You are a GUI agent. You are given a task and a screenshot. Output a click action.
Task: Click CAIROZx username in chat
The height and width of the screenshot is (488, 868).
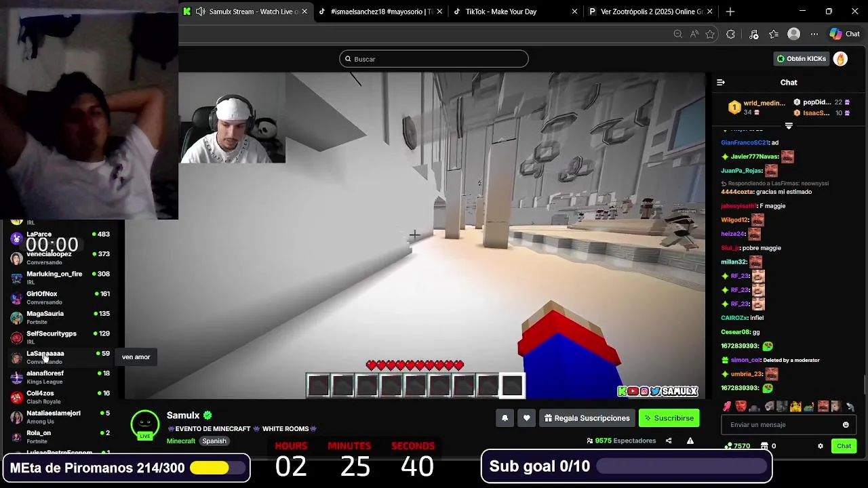[x=734, y=318]
